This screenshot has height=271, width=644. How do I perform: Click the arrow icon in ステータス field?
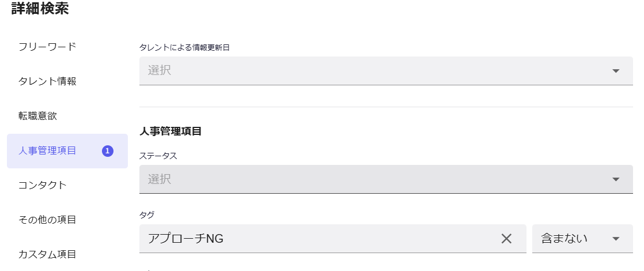616,179
